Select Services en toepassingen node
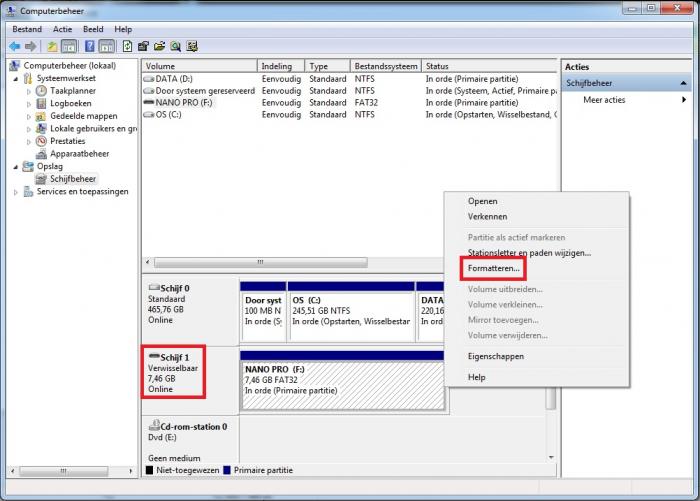Image resolution: width=700 pixels, height=501 pixels. pyautogui.click(x=82, y=191)
